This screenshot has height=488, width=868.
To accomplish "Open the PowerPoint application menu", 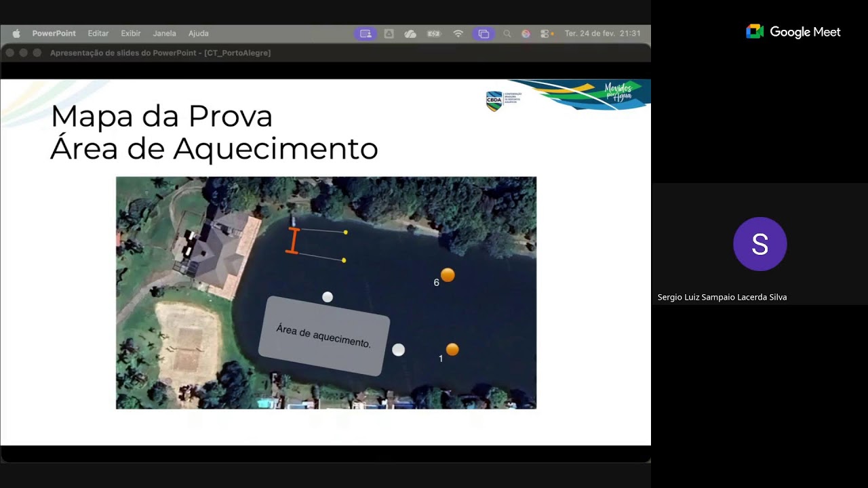I will tap(54, 33).
